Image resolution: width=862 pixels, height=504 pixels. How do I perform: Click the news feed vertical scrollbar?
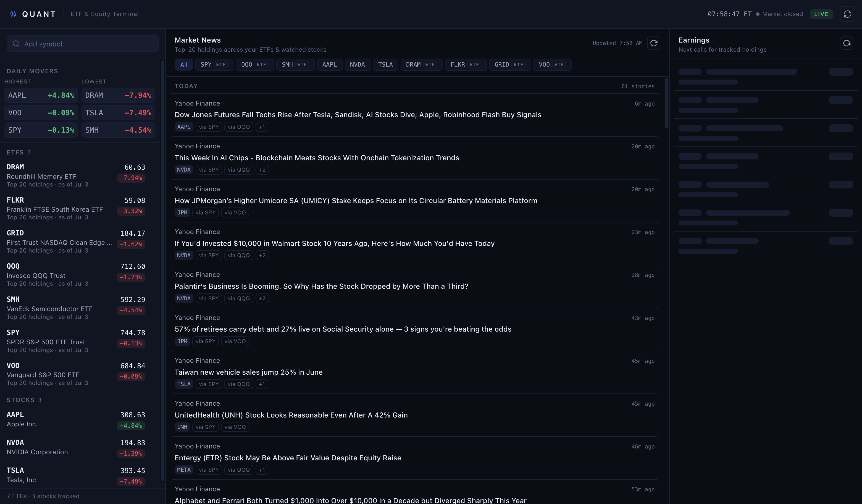[x=666, y=103]
